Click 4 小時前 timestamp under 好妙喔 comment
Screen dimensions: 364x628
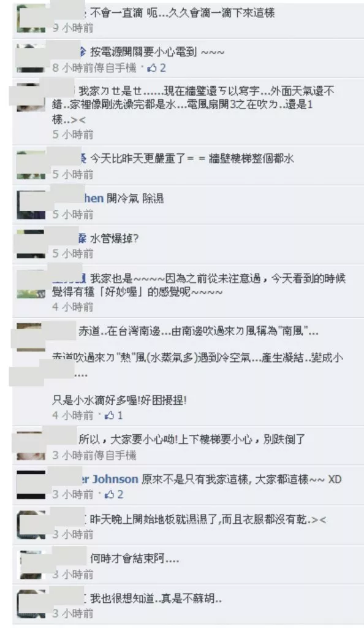pyautogui.click(x=73, y=307)
